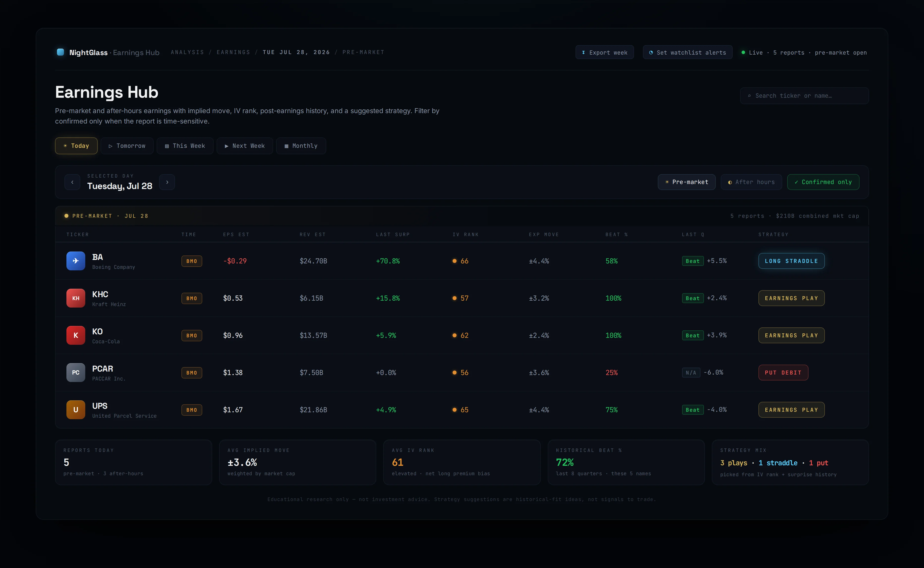This screenshot has width=924, height=568.
Task: Click the Boeing airplane ticker icon
Action: pos(76,261)
